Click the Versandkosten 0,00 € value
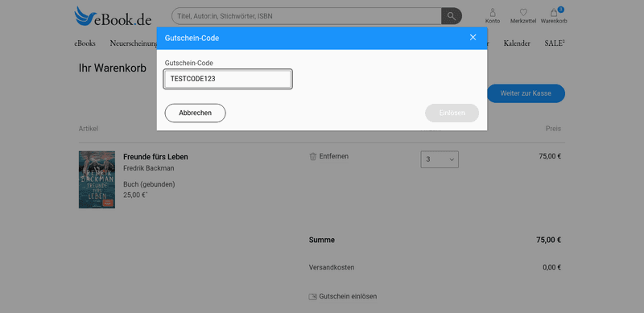This screenshot has height=313, width=644. 552,267
